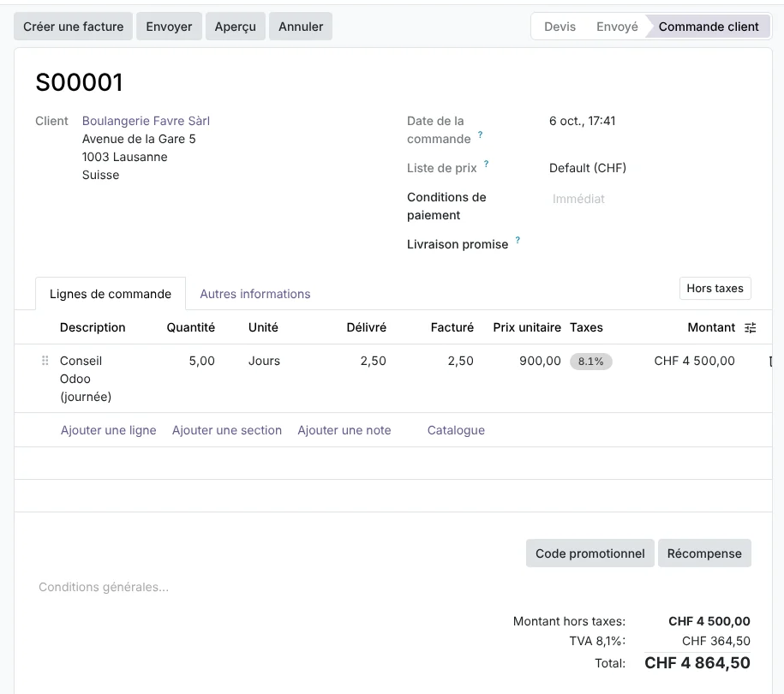784x694 pixels.
Task: Click Prix unitaire cell 900,00
Action: click(x=540, y=361)
